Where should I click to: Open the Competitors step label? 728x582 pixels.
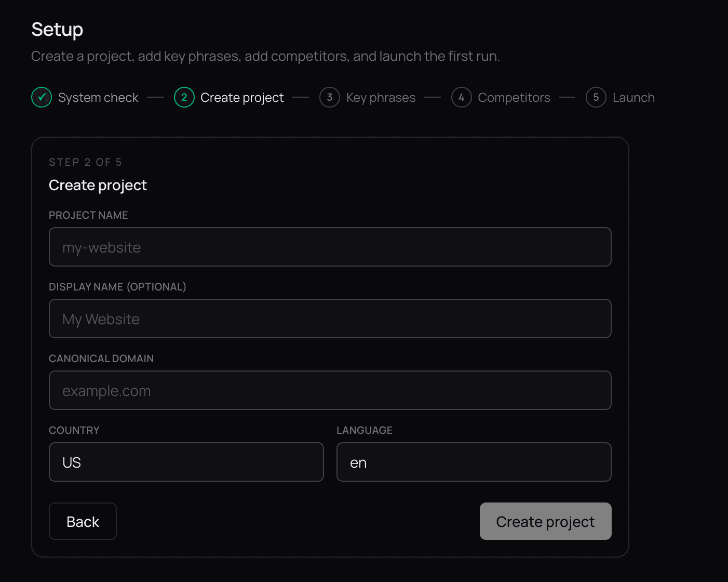pos(514,98)
